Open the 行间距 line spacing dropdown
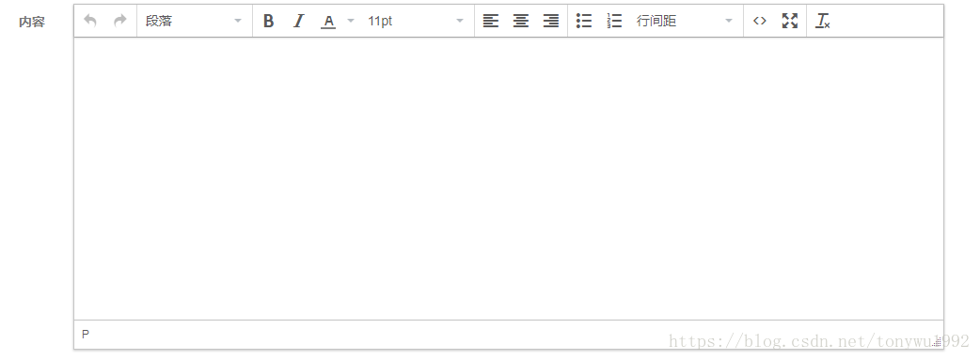The image size is (980, 360). click(x=685, y=21)
